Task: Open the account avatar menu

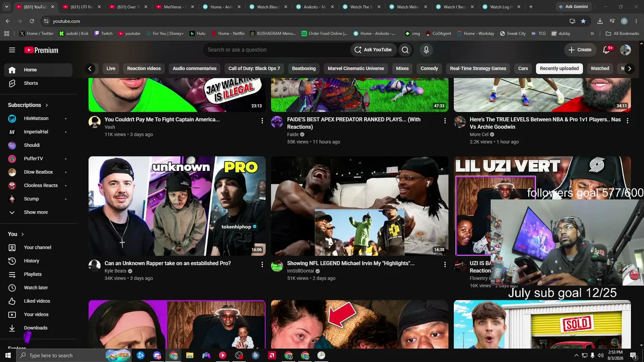Action: point(625,50)
